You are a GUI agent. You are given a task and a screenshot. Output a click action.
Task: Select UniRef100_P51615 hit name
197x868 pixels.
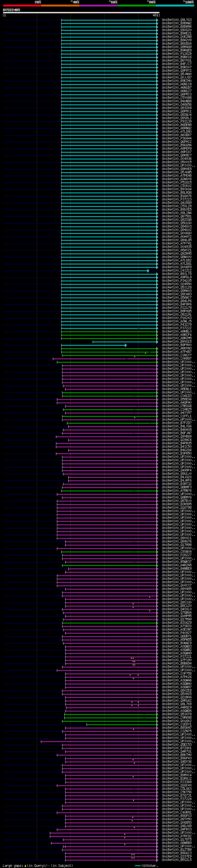point(177,182)
